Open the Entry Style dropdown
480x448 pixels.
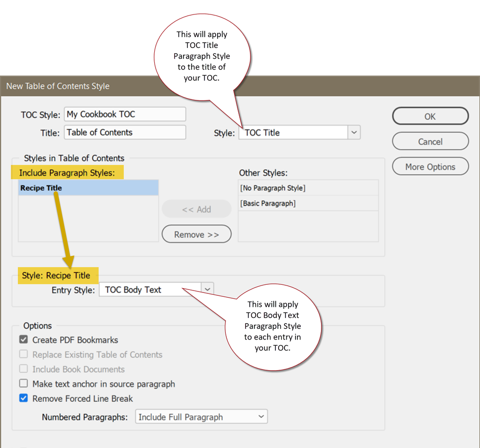[207, 288]
